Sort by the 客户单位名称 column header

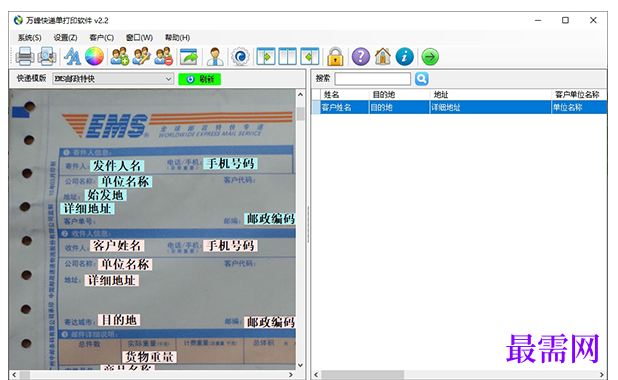579,95
